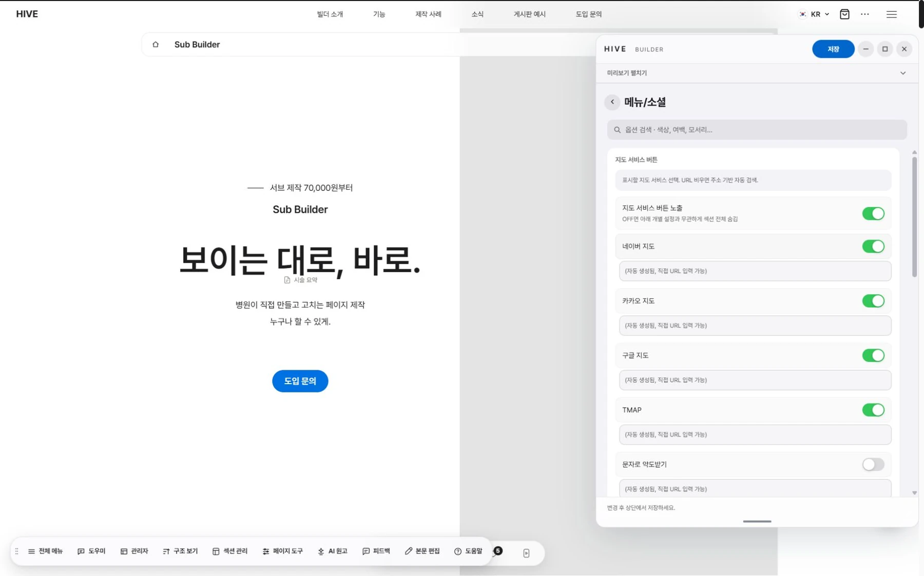The height and width of the screenshot is (576, 924).
Task: Expand the 미리보기 펼치기 chevron
Action: pyautogui.click(x=903, y=73)
